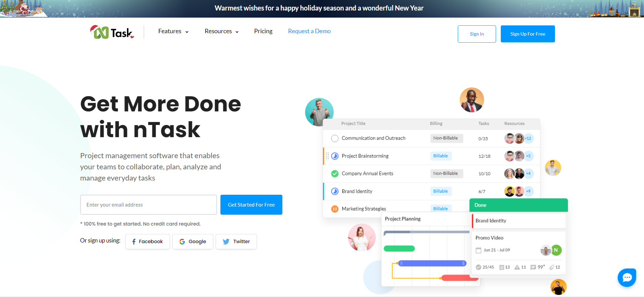644x297 pixels.
Task: Click the comments icon showing 99+
Action: [533, 267]
